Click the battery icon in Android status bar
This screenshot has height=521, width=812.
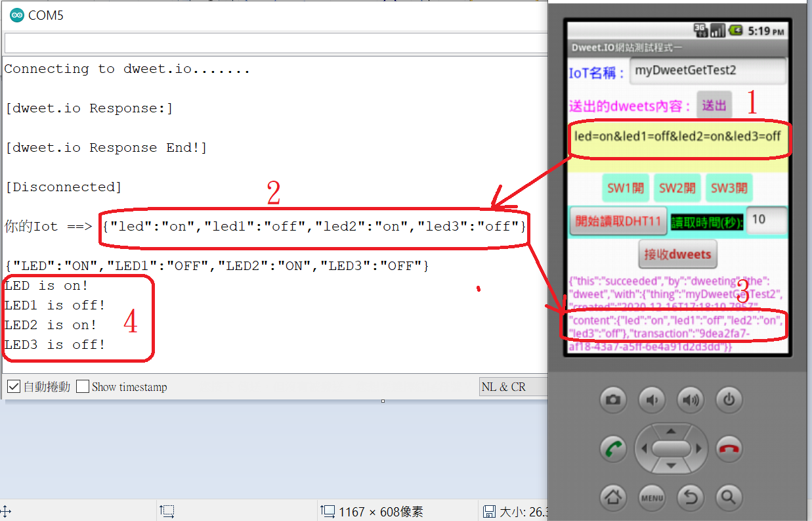pos(735,30)
